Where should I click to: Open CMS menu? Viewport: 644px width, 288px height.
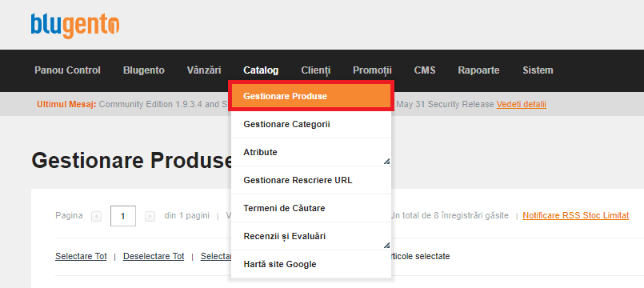425,70
